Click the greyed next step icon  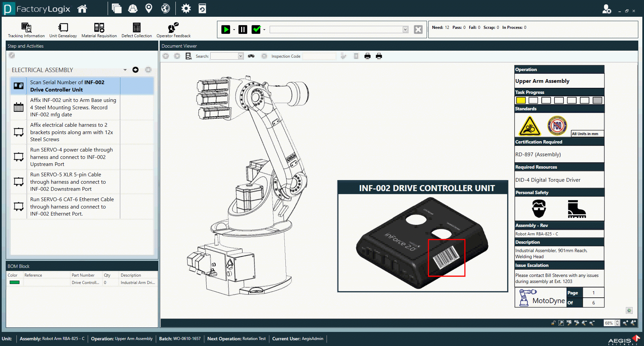pos(148,70)
